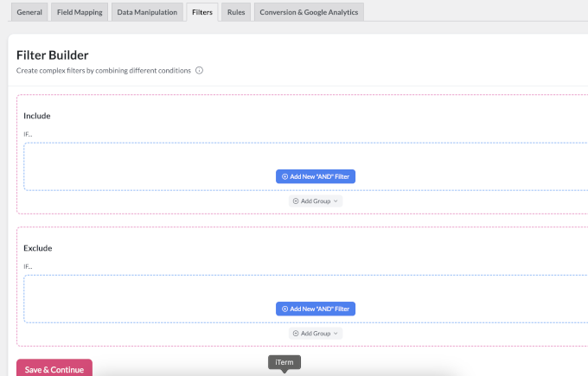Switch to Conversion & Google Analytics tab

(309, 12)
